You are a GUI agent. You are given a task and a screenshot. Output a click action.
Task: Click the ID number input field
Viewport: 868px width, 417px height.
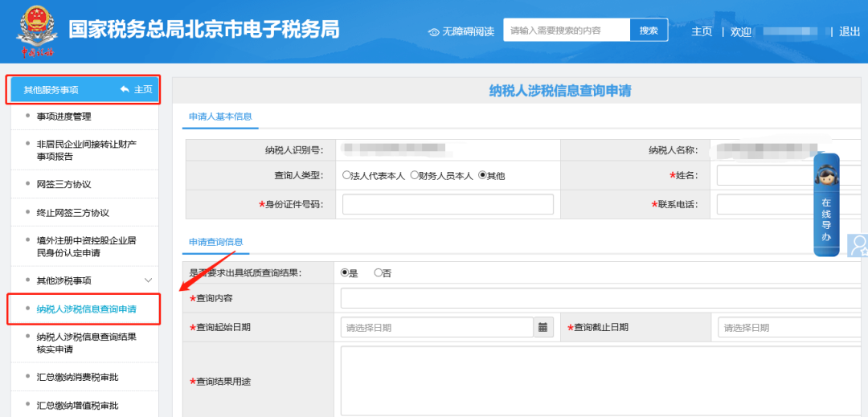tap(448, 205)
